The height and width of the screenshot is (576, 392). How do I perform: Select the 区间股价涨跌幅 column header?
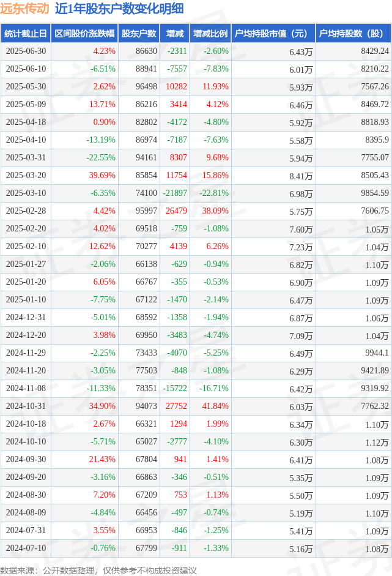[x=84, y=34]
